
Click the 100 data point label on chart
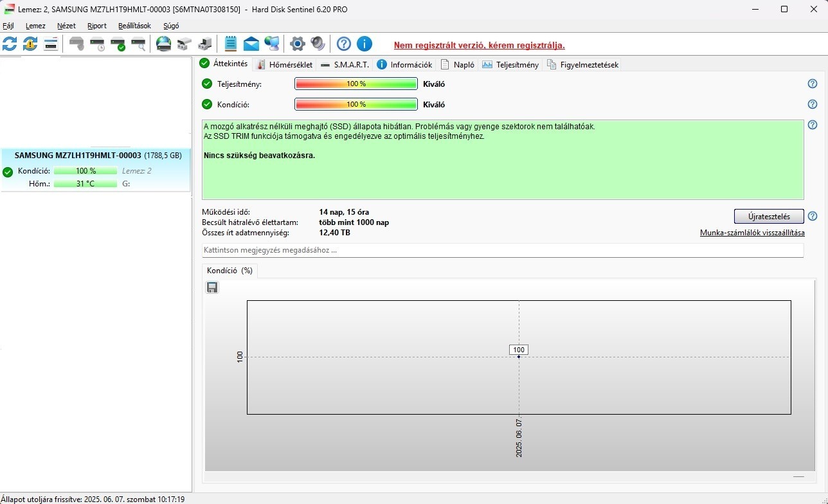pyautogui.click(x=519, y=350)
